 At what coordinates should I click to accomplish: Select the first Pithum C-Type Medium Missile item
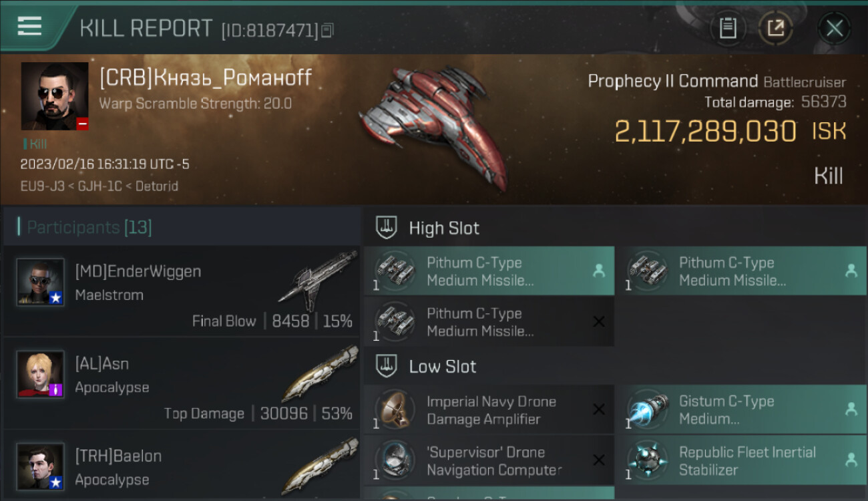[x=489, y=271]
